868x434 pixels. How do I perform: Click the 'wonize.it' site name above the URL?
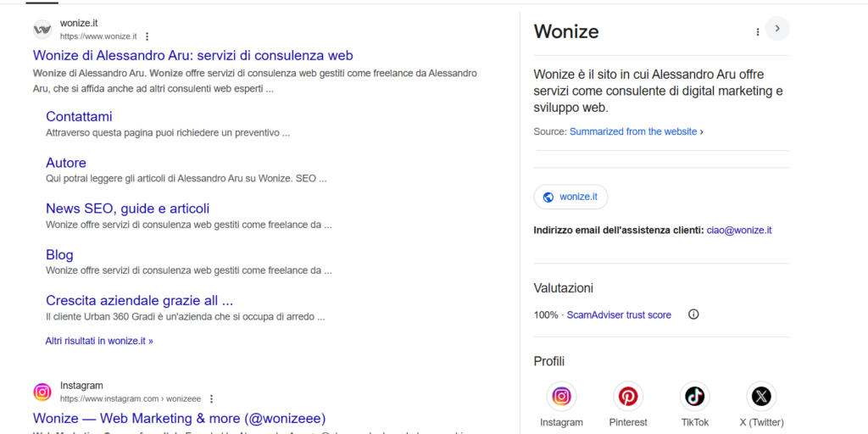coord(79,23)
